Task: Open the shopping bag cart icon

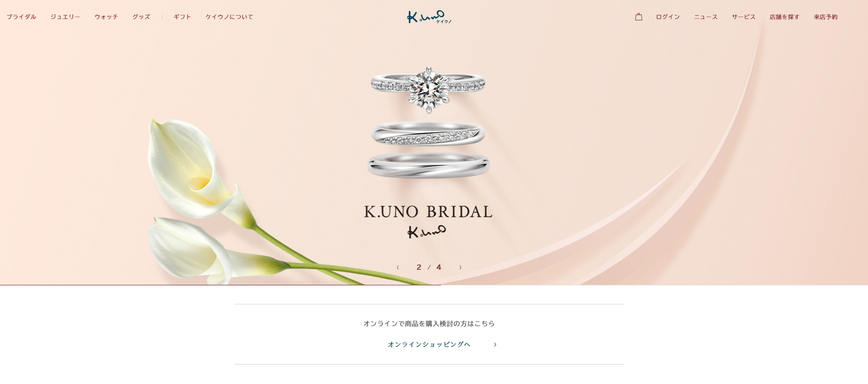Action: tap(638, 17)
